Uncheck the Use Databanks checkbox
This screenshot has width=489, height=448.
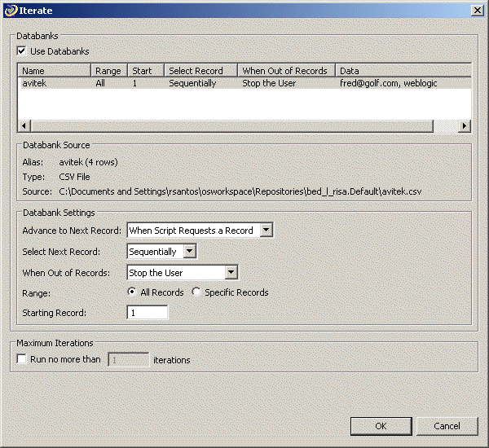21,51
